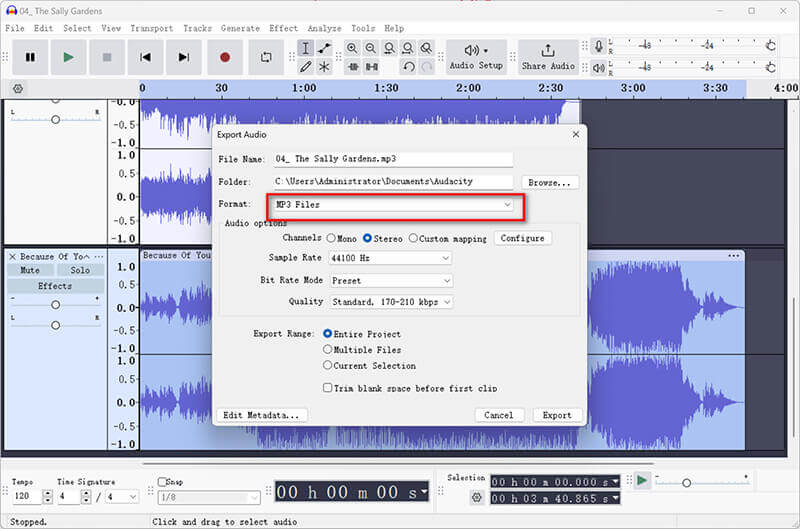800x529 pixels.
Task: Click the Undo arrow icon
Action: (408, 67)
